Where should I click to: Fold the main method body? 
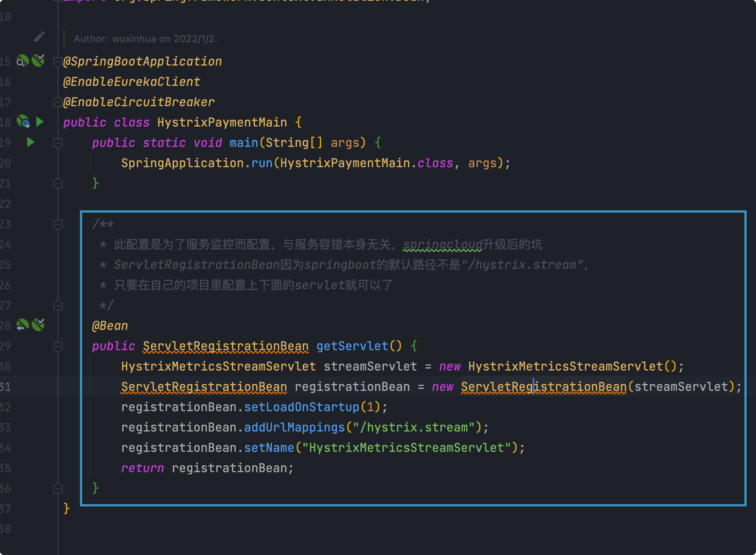[58, 143]
